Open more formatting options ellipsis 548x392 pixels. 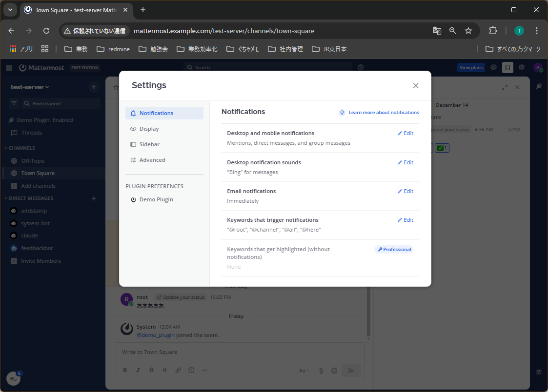point(204,370)
